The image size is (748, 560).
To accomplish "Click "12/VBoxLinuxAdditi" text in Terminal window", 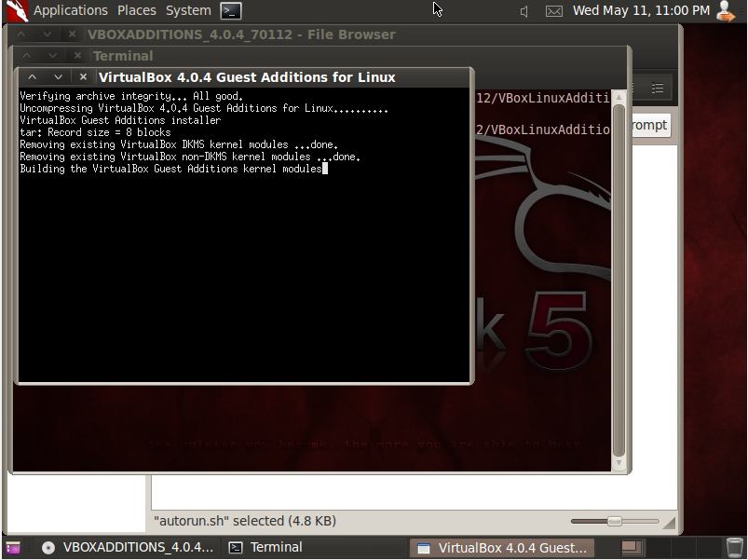I will (x=543, y=98).
